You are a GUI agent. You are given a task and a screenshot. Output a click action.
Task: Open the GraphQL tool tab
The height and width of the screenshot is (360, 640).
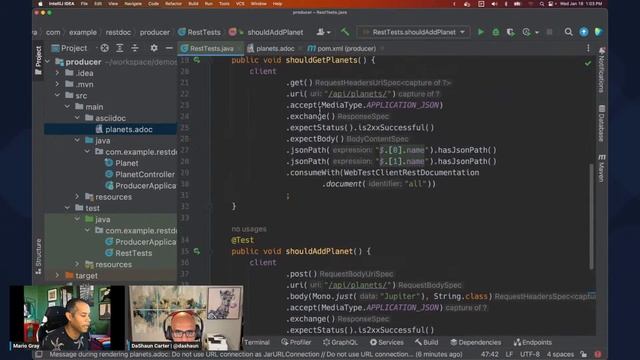[340, 342]
